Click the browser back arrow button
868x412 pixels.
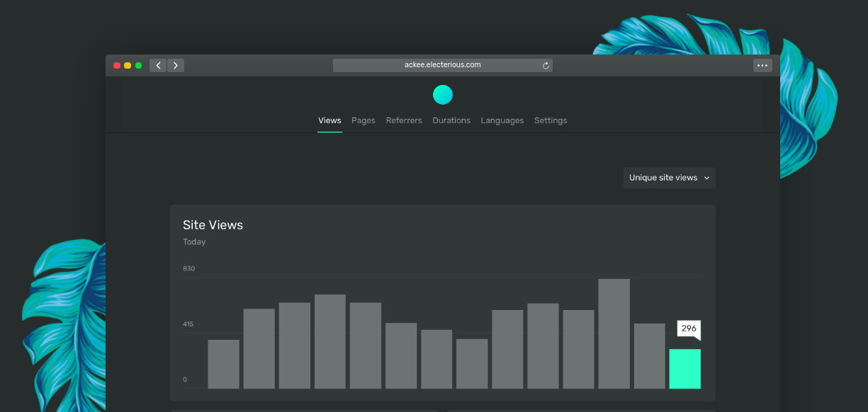158,65
